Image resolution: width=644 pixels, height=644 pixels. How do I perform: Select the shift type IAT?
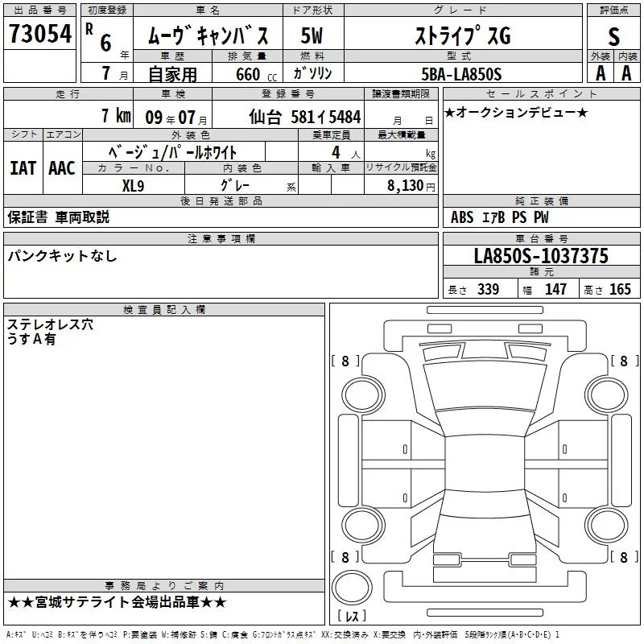(23, 168)
